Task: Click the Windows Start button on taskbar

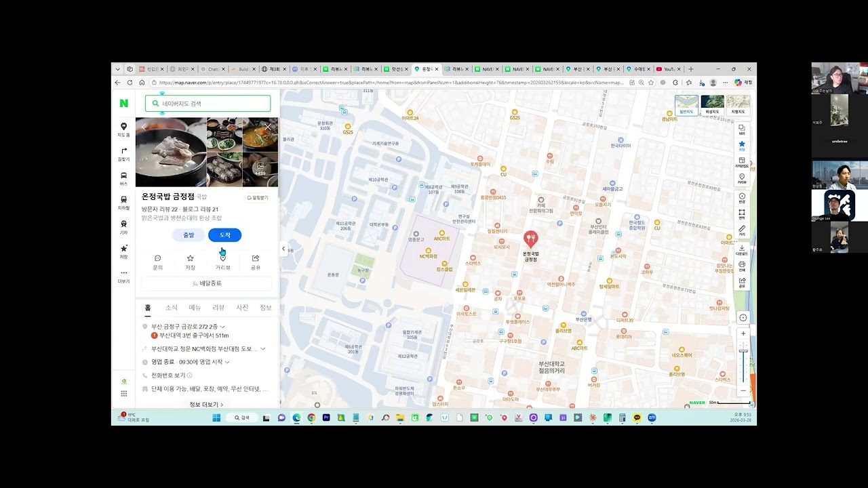Action: point(216,418)
